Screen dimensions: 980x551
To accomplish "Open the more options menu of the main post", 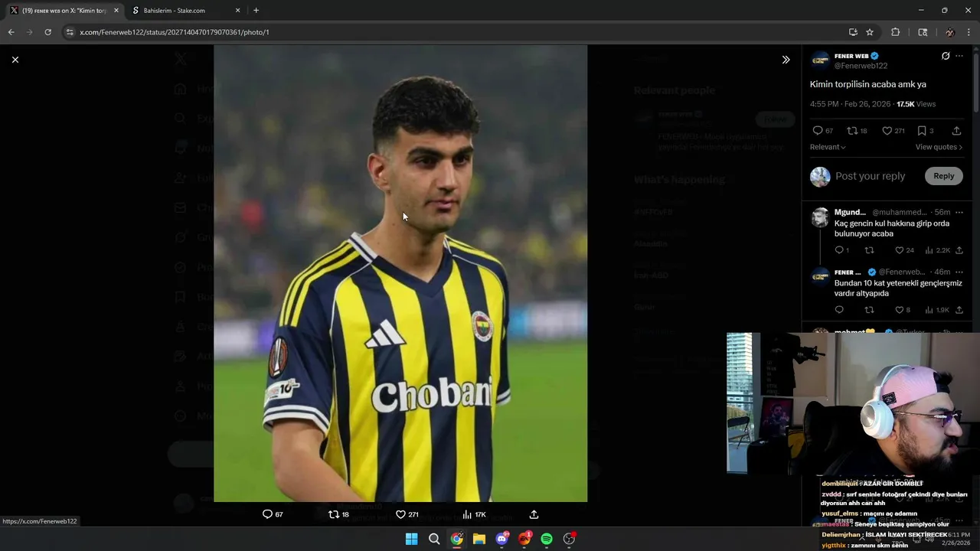I will pyautogui.click(x=959, y=56).
